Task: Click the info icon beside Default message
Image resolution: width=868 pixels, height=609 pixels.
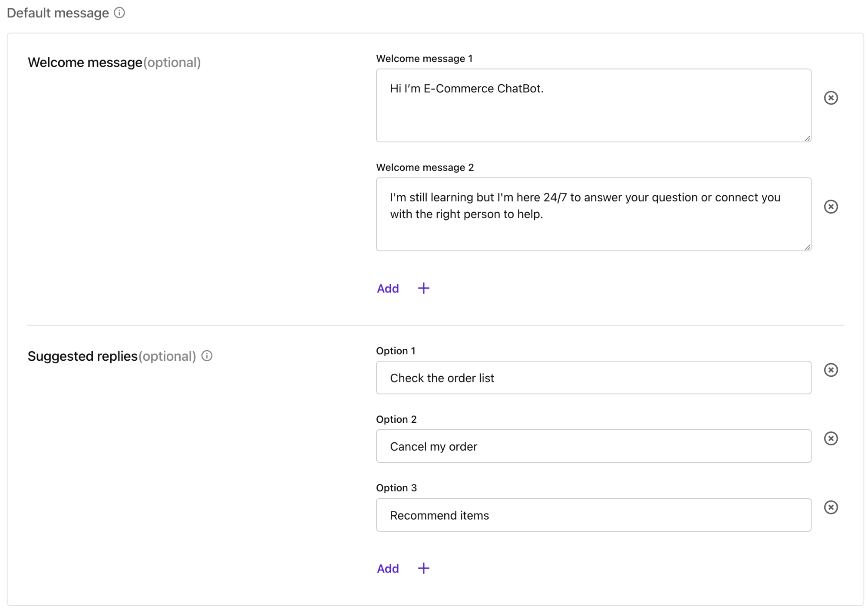Action: point(119,13)
